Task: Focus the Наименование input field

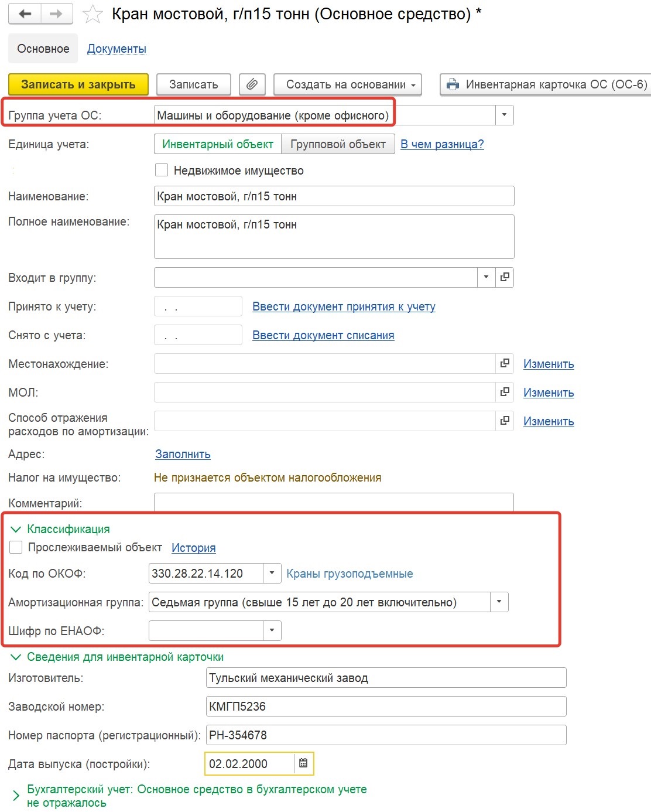Action: pos(334,196)
